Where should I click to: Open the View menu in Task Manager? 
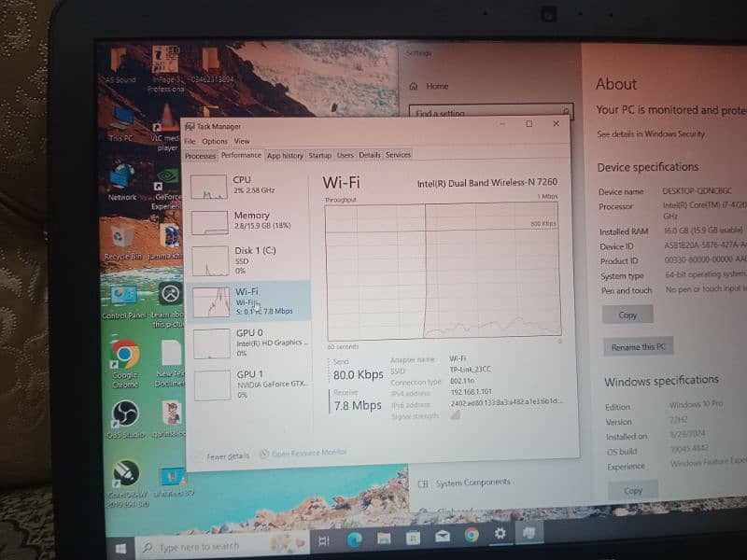[242, 141]
